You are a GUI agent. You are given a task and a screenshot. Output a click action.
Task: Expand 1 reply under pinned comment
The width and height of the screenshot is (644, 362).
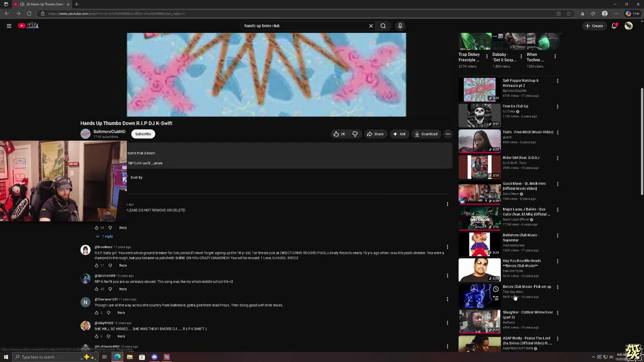click(x=105, y=236)
